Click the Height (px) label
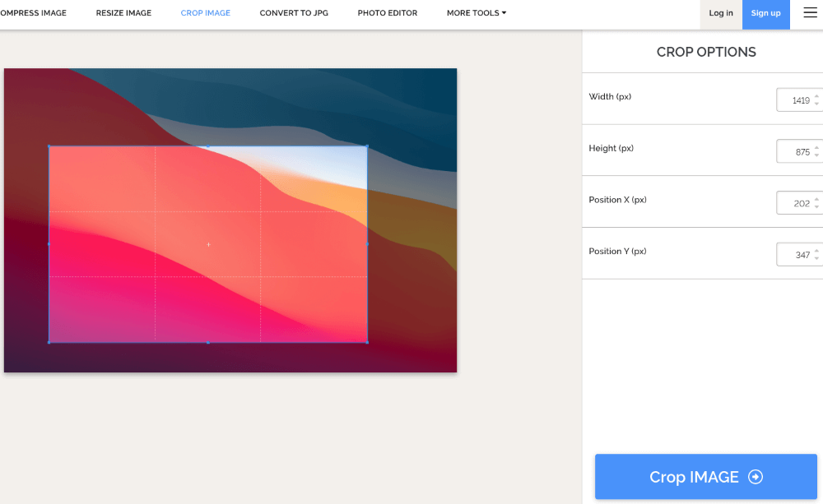The image size is (823, 504). pyautogui.click(x=611, y=148)
